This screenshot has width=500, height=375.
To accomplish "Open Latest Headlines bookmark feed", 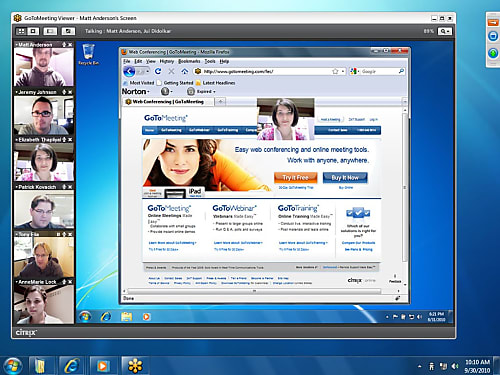I will (216, 83).
